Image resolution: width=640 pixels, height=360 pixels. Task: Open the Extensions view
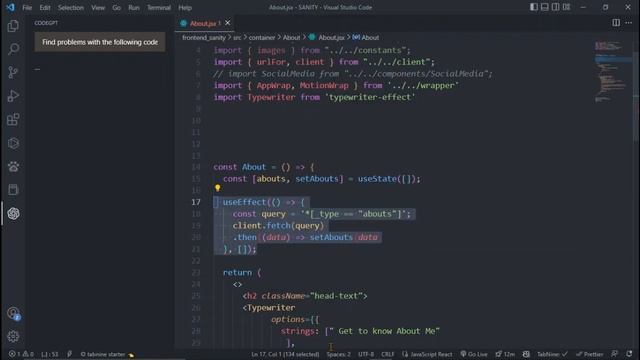(13, 120)
